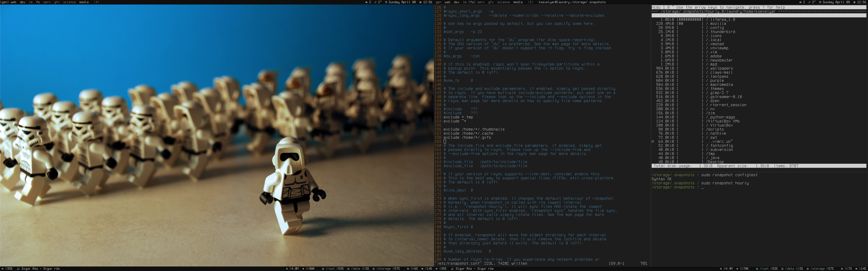Click vim status '"/etc/rsnapshot.conf" 223L, 7420C written'
868x271 pixels.
[x=481, y=264]
